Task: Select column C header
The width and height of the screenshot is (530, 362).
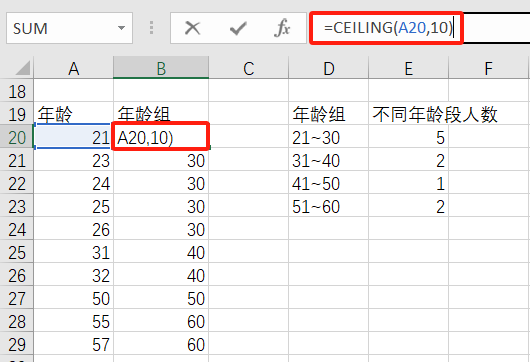Action: point(248,69)
